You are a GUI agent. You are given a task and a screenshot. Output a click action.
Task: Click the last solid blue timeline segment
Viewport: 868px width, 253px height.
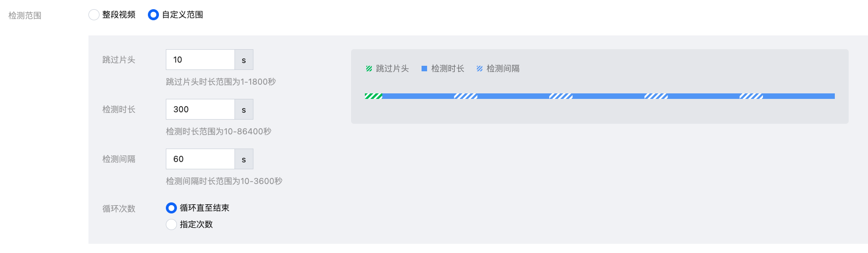(x=798, y=96)
